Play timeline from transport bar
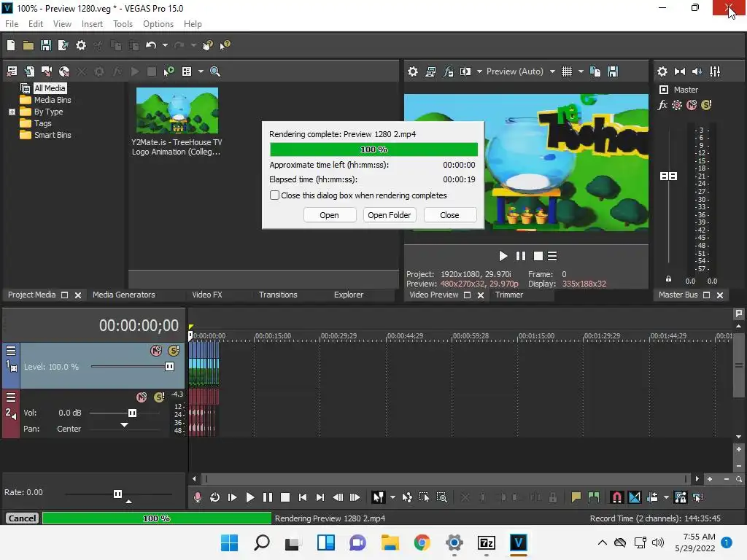Viewport: 747px width, 560px height. (249, 497)
